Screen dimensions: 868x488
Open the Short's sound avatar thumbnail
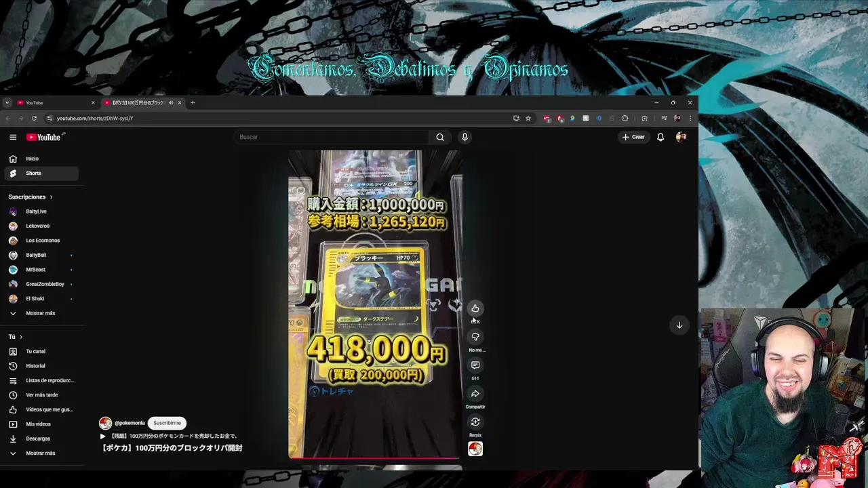click(x=475, y=449)
